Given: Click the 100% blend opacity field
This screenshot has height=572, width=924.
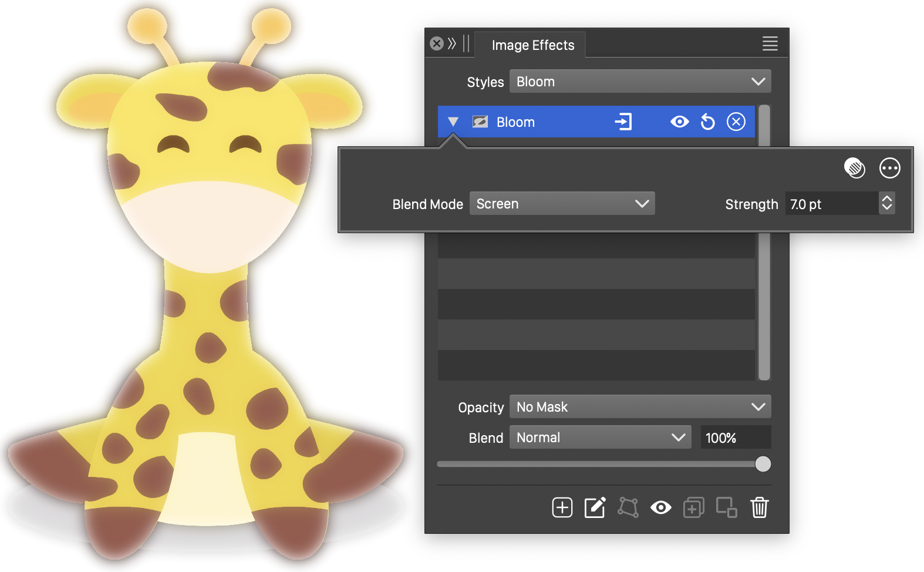Looking at the screenshot, I should point(735,438).
